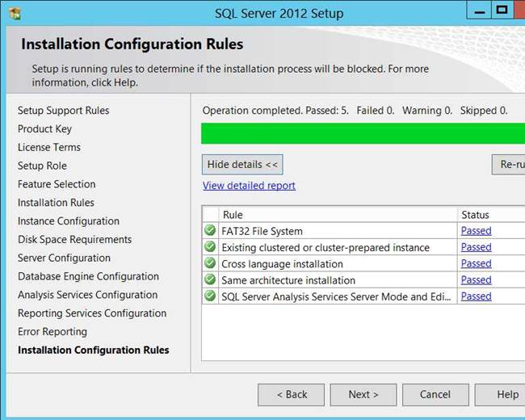Image resolution: width=525 pixels, height=420 pixels.
Task: Go to the previous page with Back
Action: click(x=292, y=394)
